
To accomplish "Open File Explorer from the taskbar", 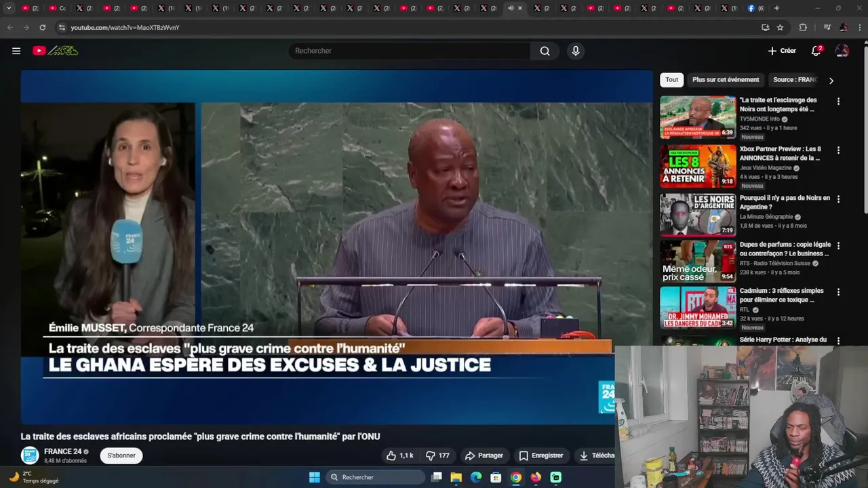I will point(456,477).
